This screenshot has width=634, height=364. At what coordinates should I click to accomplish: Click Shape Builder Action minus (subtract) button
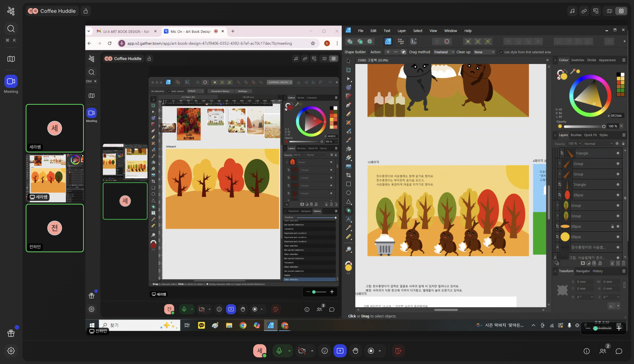395,52
